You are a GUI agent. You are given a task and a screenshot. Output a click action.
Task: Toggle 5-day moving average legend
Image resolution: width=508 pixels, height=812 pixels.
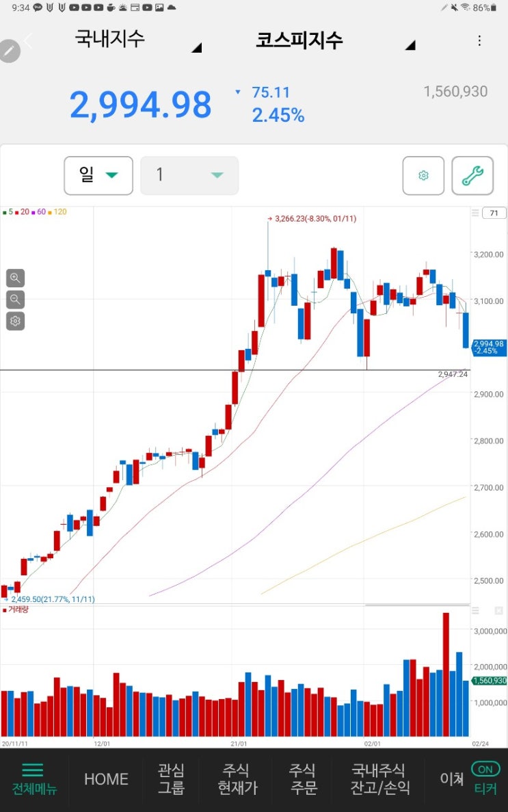click(8, 212)
